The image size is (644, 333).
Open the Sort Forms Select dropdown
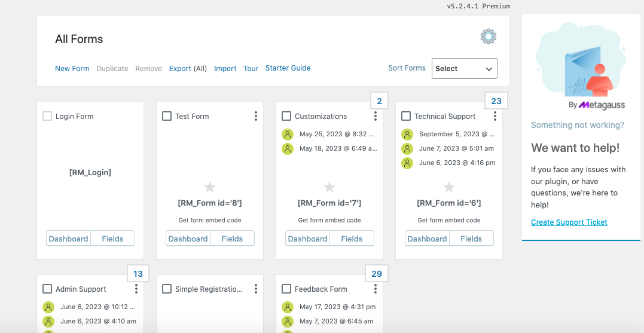click(x=464, y=69)
